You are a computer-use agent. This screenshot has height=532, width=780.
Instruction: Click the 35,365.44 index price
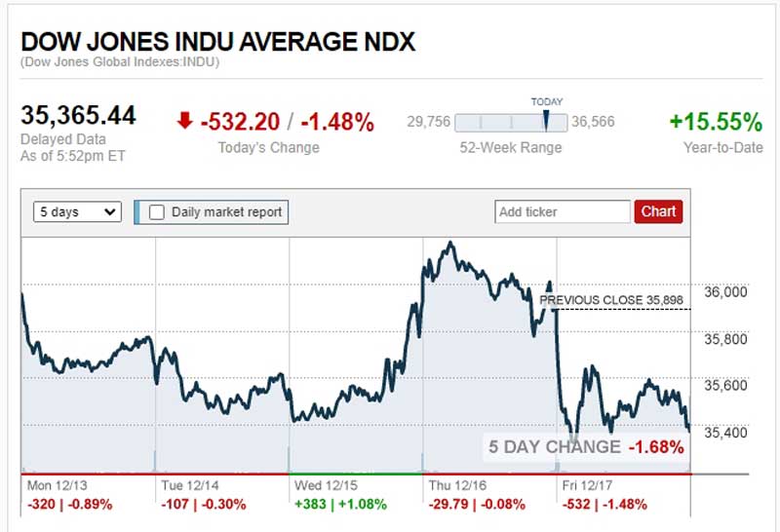pos(79,116)
